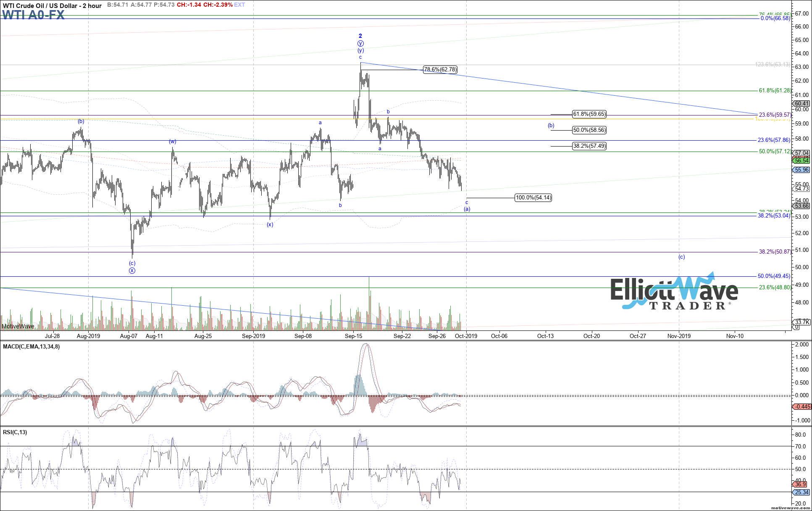Click the Oct-2019 date on time axis
This screenshot has width=812, height=511.
pos(466,336)
